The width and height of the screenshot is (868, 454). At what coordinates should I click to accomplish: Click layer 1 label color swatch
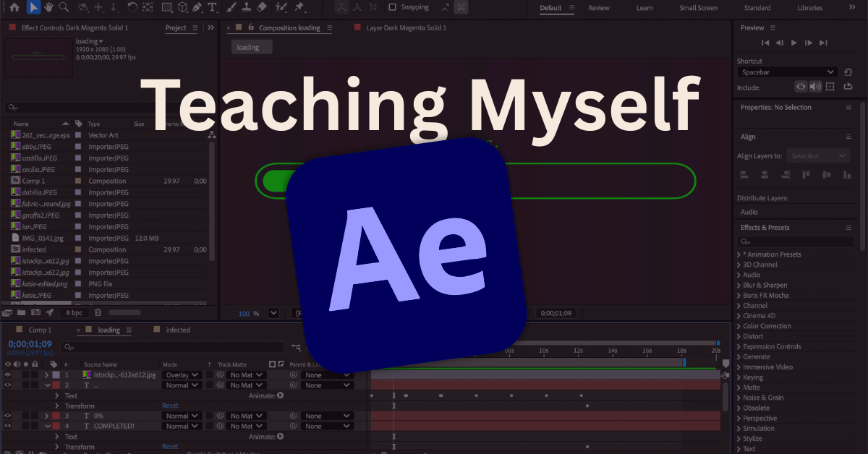(x=56, y=375)
